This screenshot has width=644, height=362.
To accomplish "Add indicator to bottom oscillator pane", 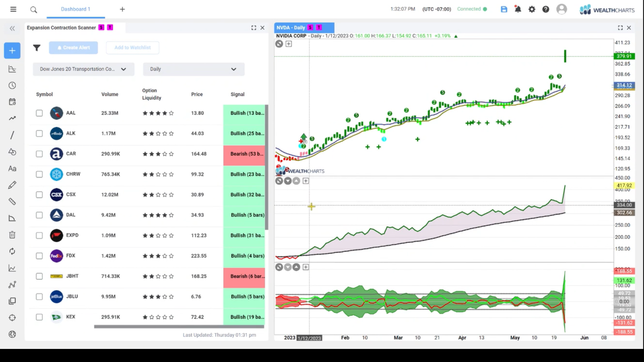I will click(306, 267).
